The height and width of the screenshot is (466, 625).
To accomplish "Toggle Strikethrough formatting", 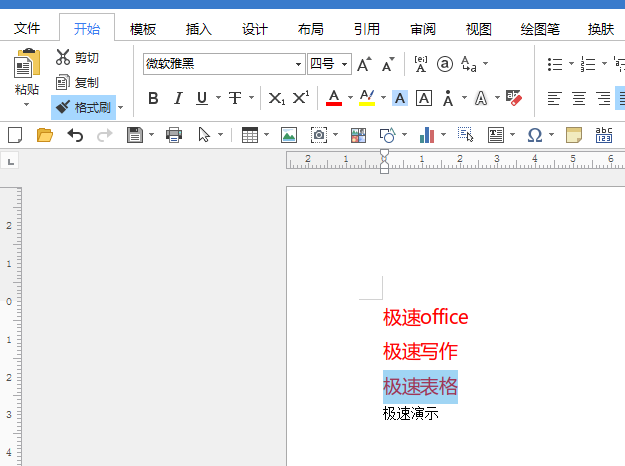I will tap(235, 98).
